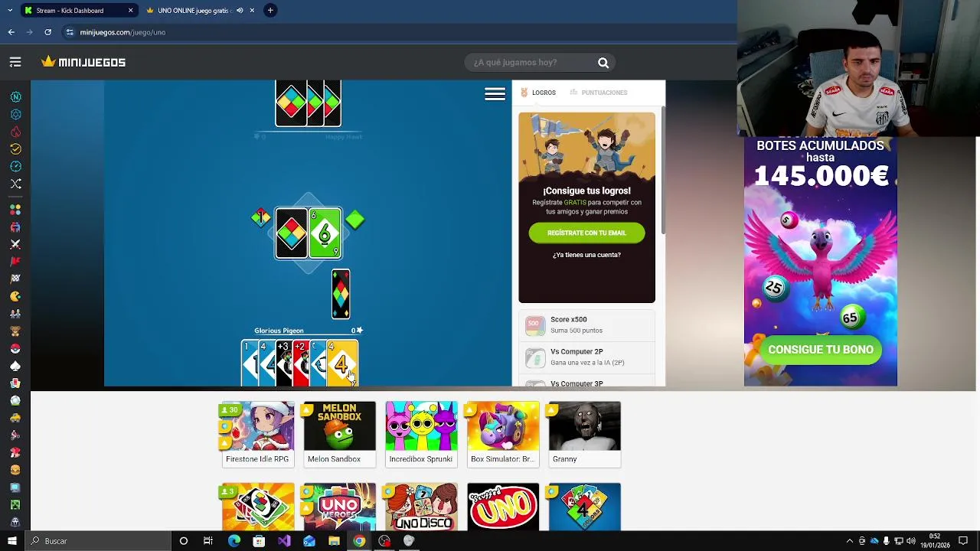Click the browser address bar URL
Screen dimensions: 980x551
pyautogui.click(x=122, y=32)
